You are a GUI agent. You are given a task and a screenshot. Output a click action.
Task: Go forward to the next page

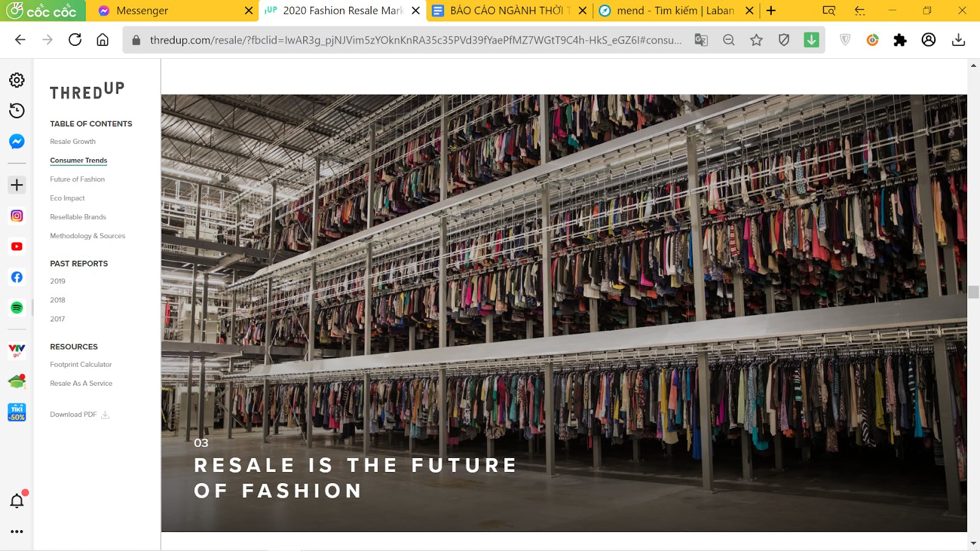[48, 40]
